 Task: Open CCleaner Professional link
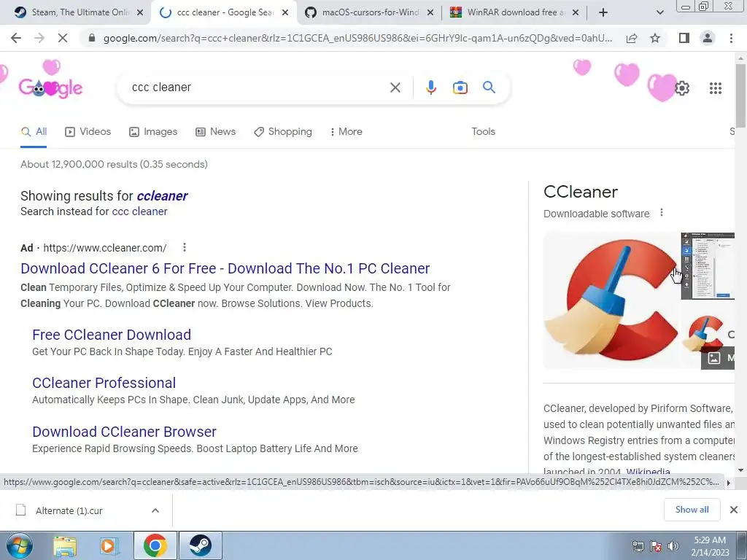104,383
